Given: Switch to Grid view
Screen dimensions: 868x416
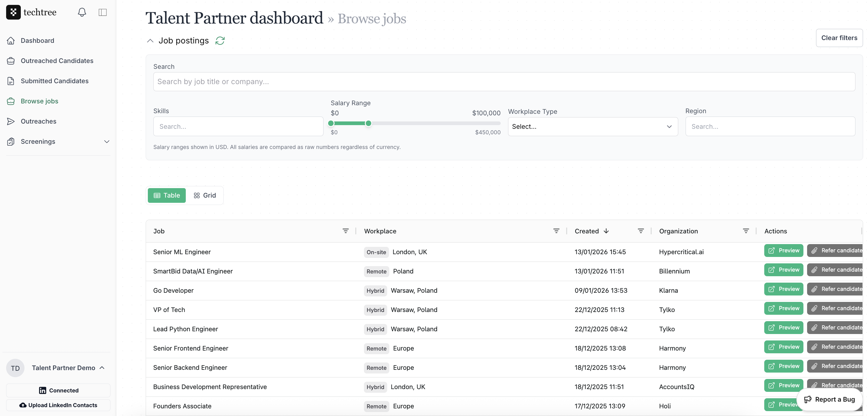Looking at the screenshot, I should [x=204, y=195].
